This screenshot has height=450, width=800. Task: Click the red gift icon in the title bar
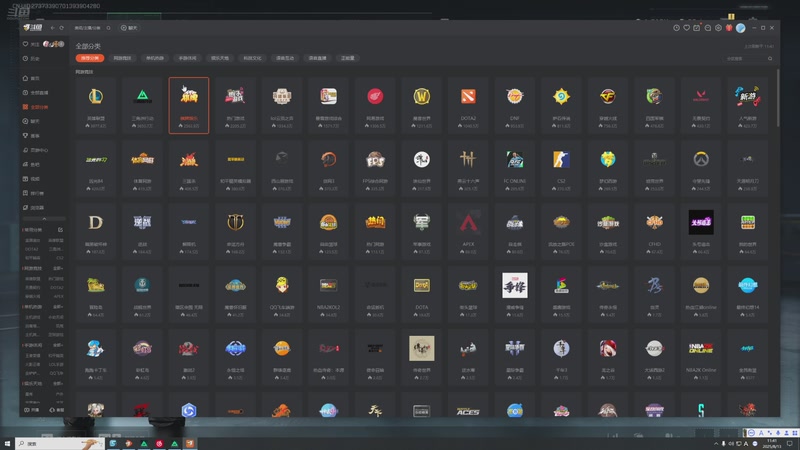729,28
